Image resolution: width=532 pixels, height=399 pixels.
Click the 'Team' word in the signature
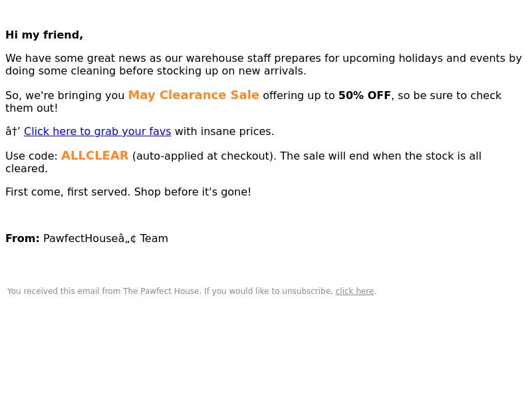(x=154, y=238)
